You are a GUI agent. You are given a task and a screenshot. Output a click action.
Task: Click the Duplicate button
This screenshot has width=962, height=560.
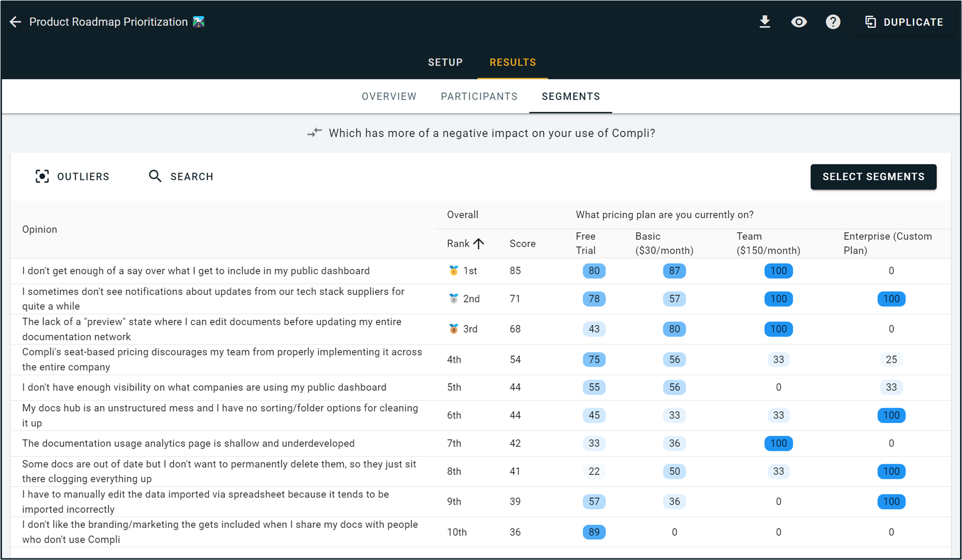point(905,22)
